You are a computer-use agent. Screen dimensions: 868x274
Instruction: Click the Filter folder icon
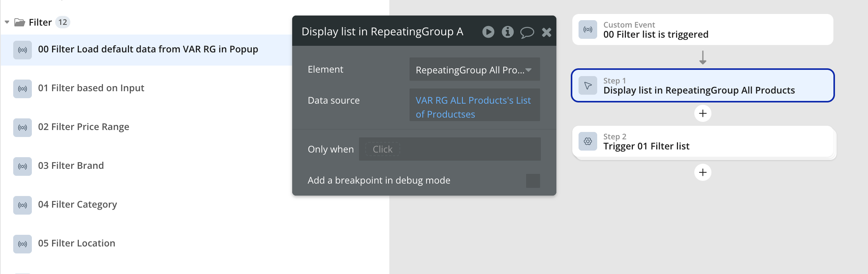pos(20,22)
